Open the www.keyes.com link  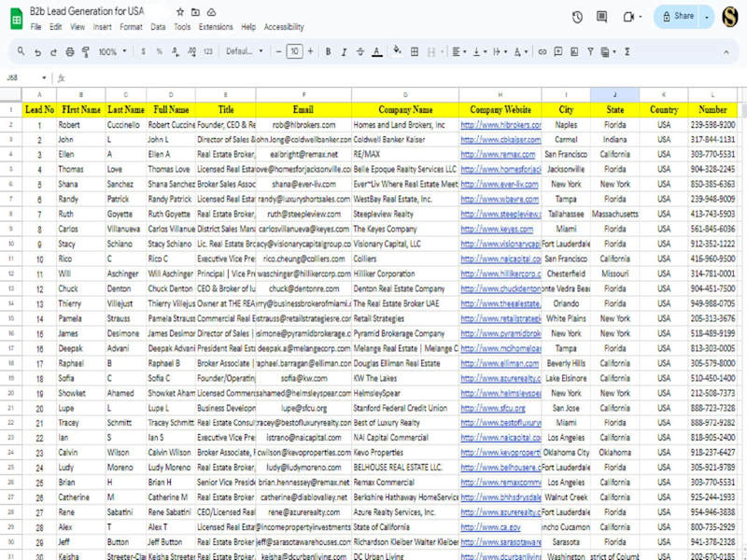(x=497, y=229)
